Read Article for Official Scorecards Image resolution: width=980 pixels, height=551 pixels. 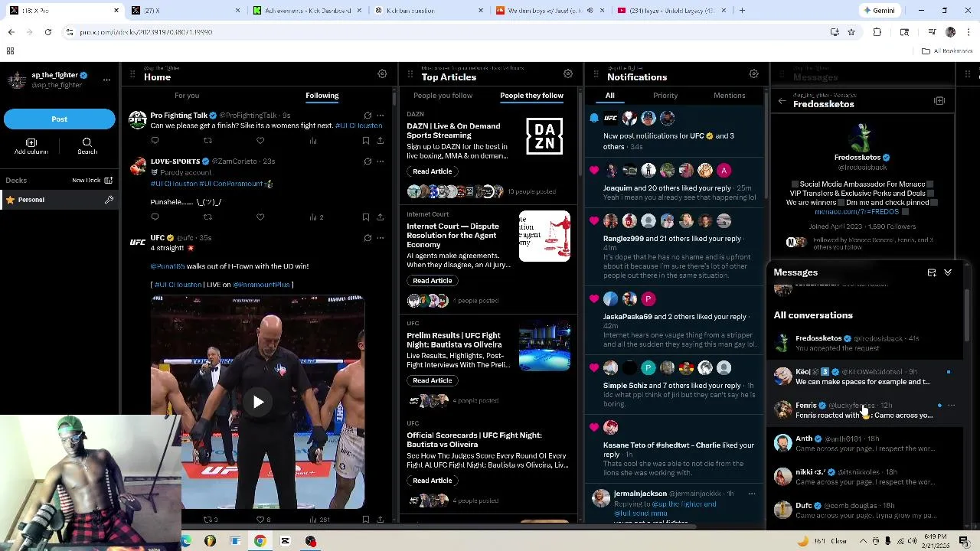click(x=433, y=481)
